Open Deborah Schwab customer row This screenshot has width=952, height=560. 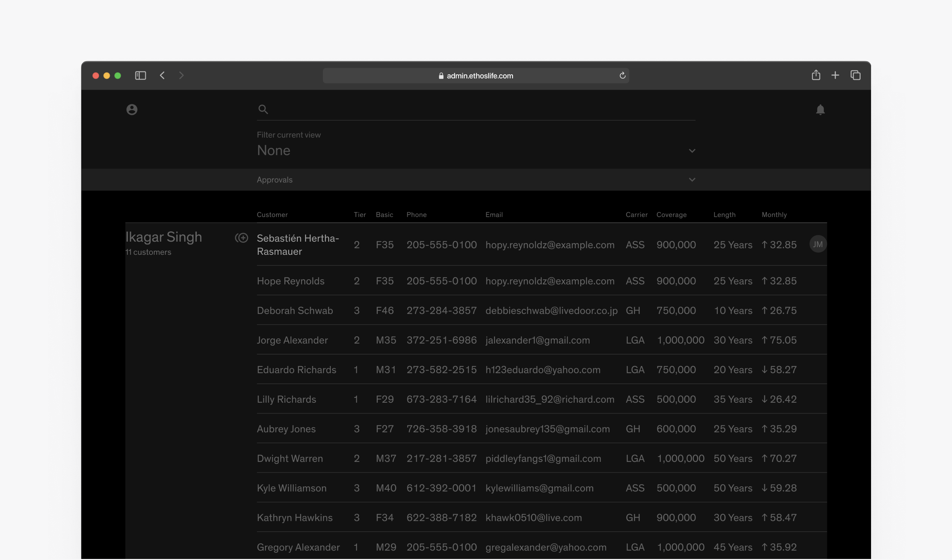[295, 310]
